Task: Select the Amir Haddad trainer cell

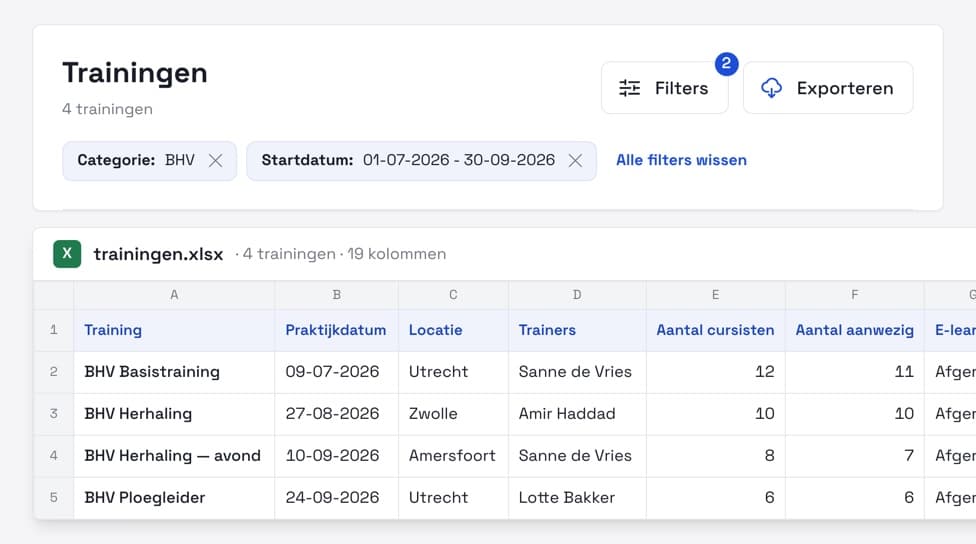Action: (577, 414)
